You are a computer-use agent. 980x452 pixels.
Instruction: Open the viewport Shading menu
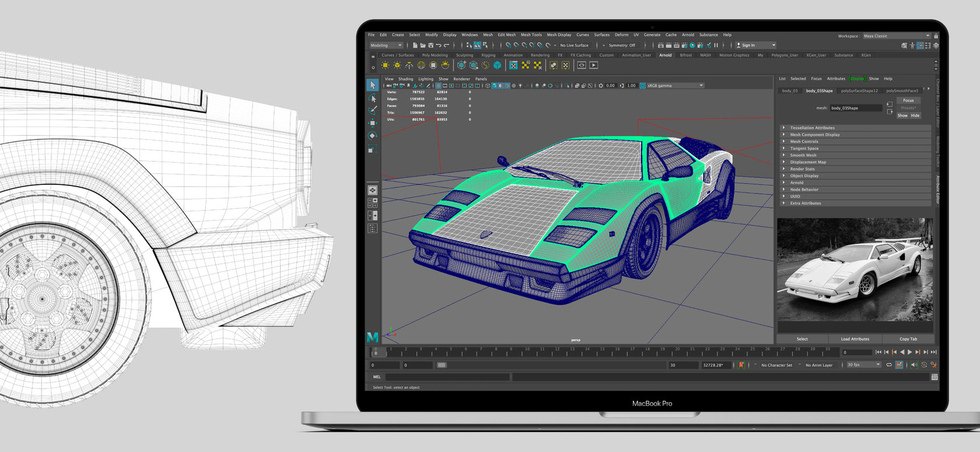tap(405, 79)
